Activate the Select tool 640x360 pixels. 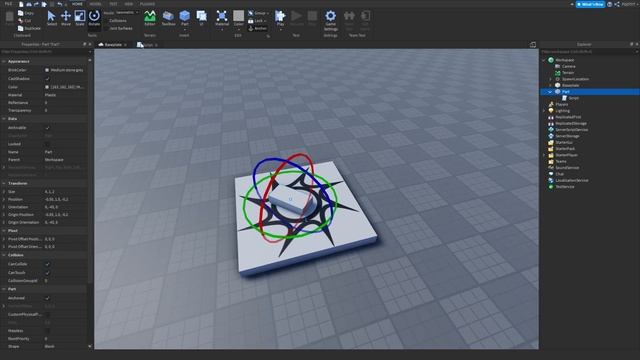[51, 18]
